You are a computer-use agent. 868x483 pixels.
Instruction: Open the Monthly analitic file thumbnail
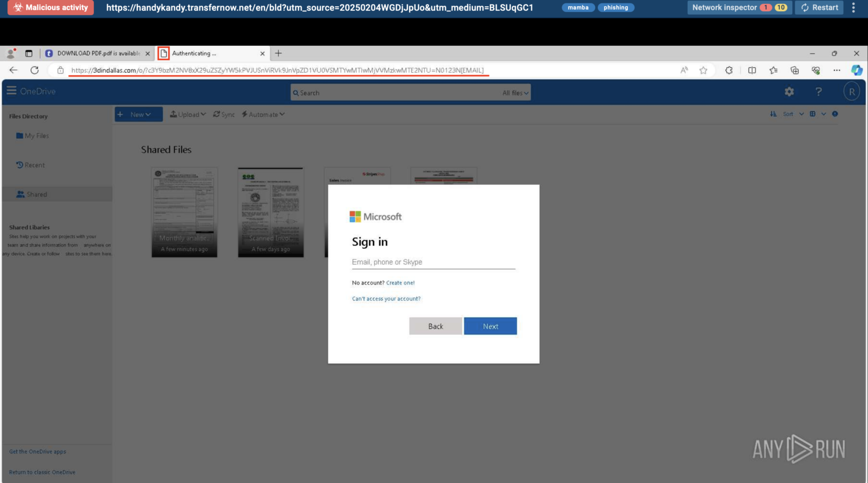184,212
